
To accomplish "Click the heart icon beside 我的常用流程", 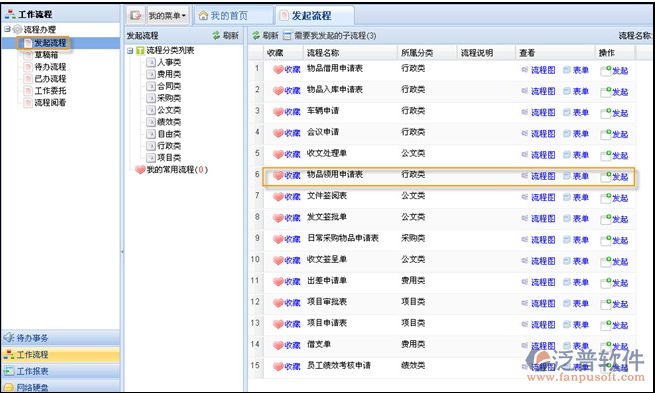I will click(x=140, y=170).
